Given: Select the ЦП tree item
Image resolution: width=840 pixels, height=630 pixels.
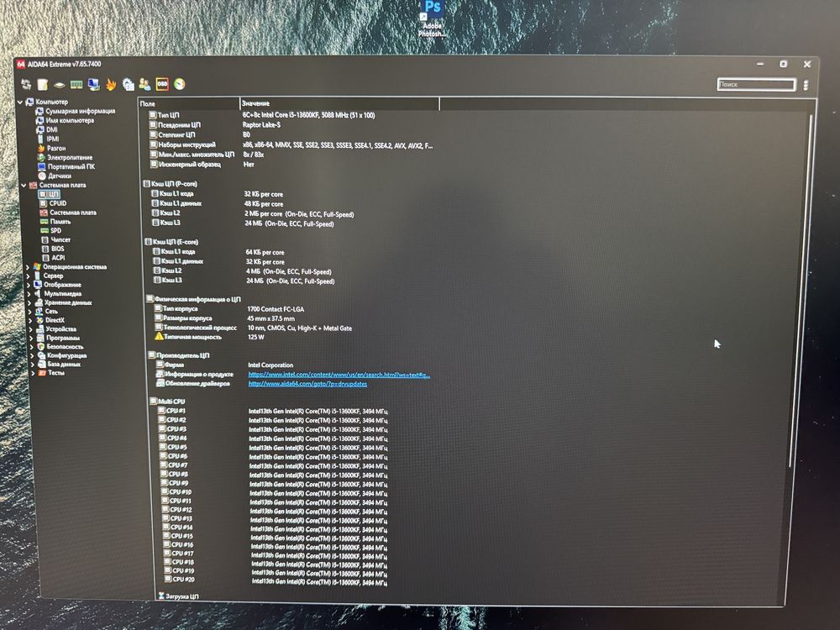Looking at the screenshot, I should coord(50,194).
